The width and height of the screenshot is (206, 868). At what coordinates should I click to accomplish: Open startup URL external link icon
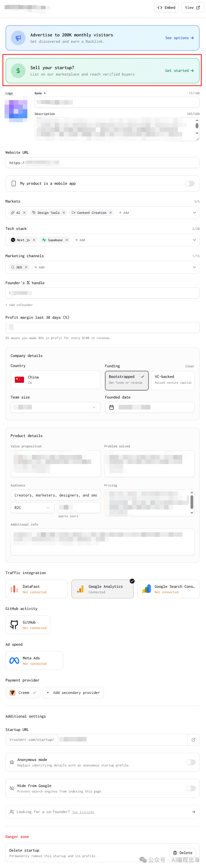194,740
